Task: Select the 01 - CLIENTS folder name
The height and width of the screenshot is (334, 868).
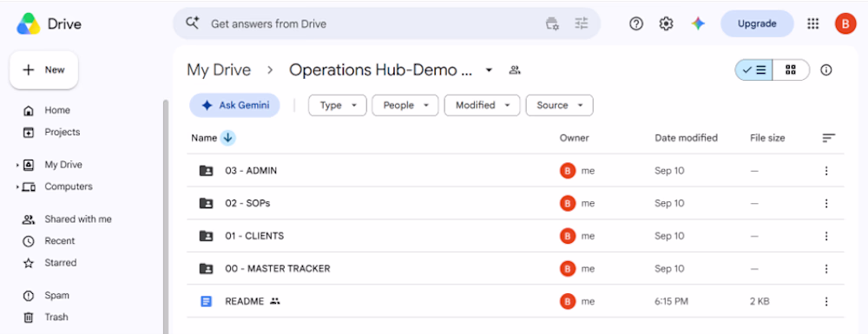Action: (x=254, y=236)
